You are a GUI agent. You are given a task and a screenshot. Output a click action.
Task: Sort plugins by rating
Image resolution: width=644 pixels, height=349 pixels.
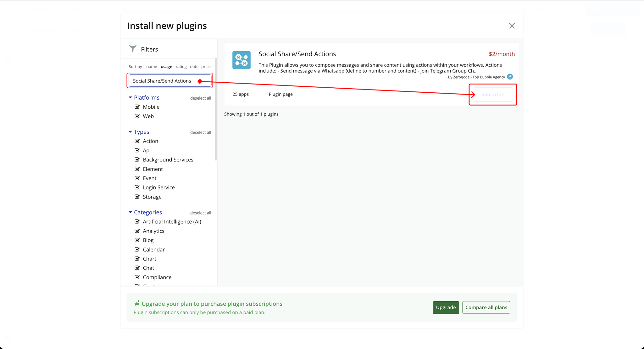pos(181,67)
